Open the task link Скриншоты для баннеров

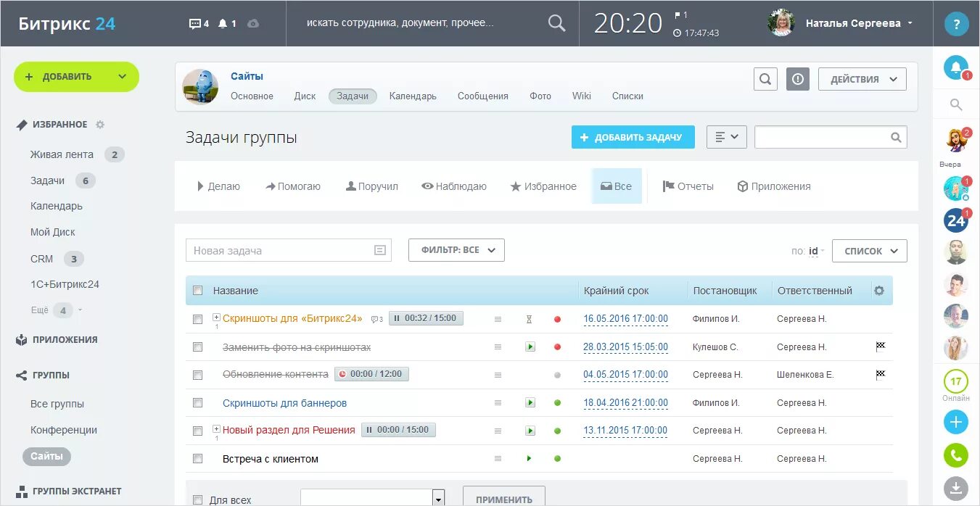[284, 403]
